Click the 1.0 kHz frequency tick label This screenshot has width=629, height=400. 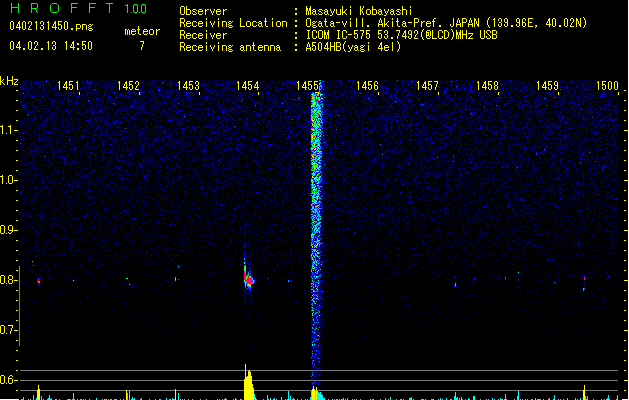point(8,180)
